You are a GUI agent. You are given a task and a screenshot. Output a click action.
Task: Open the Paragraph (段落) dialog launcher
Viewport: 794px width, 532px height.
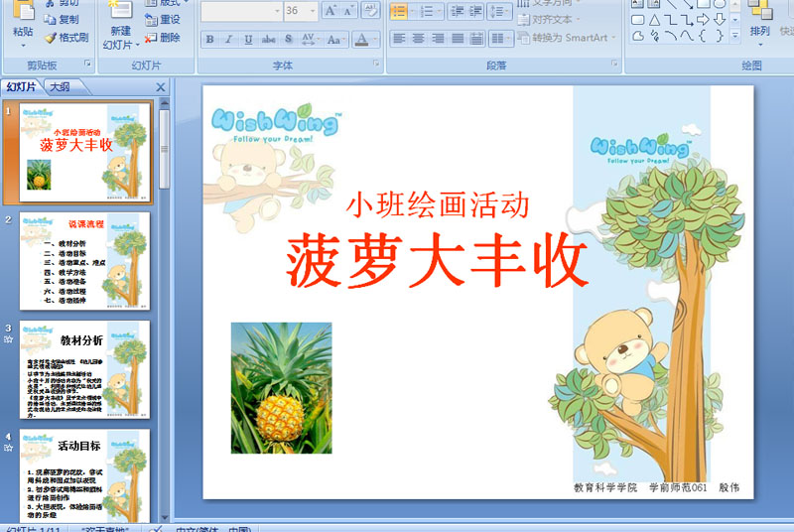tap(614, 64)
